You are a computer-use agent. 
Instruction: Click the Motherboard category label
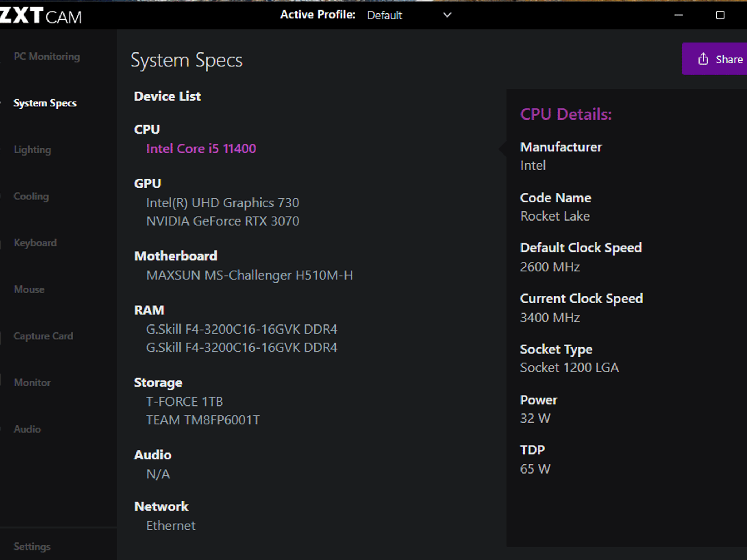pyautogui.click(x=175, y=256)
